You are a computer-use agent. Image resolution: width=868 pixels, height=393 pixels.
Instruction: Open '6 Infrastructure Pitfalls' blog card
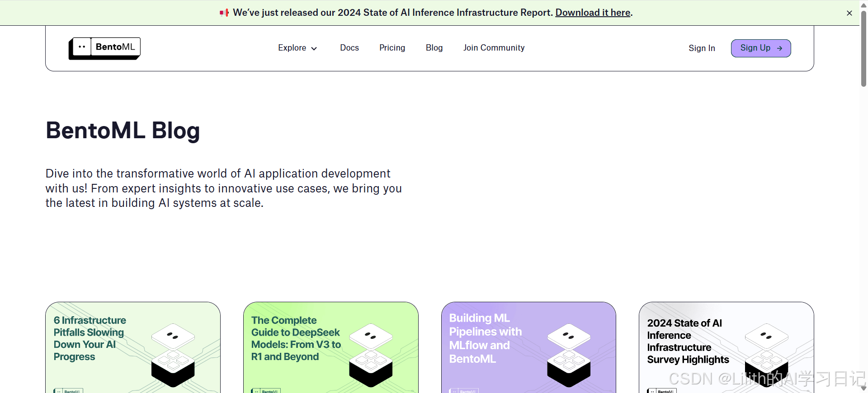[x=133, y=347]
